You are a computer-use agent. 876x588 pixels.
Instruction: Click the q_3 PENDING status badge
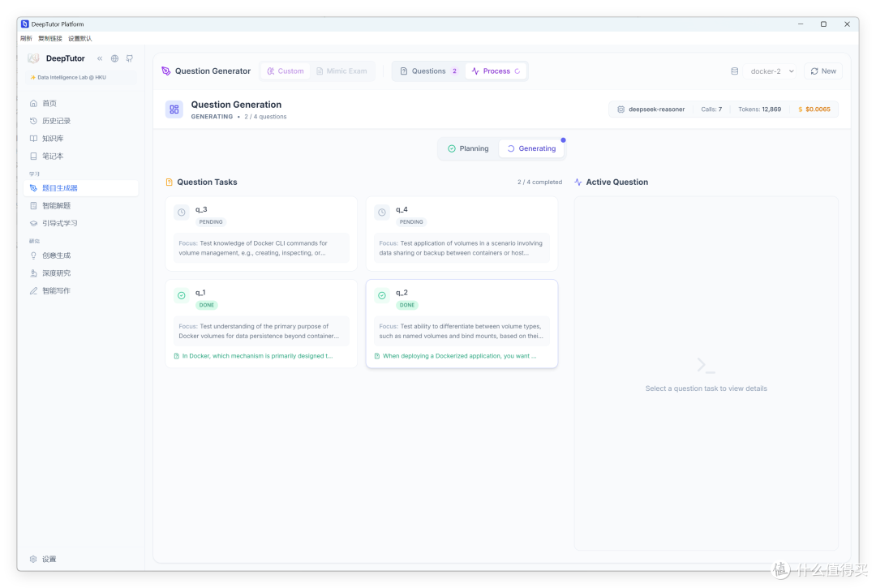pos(211,221)
